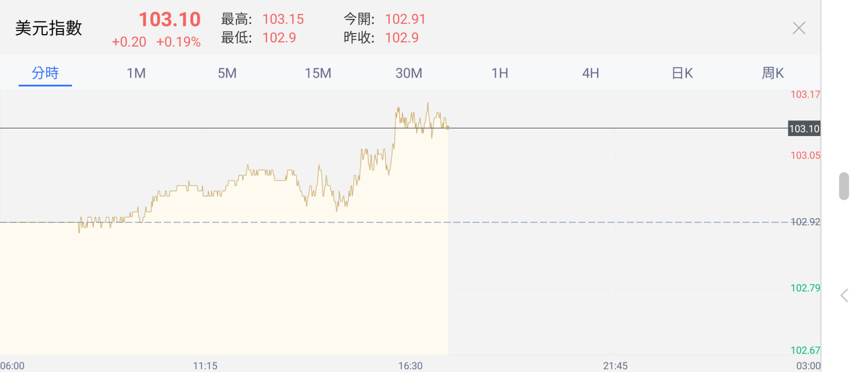Viewport: 868px width, 372px height.
Task: Select the 1H timeframe tab
Action: [x=500, y=73]
